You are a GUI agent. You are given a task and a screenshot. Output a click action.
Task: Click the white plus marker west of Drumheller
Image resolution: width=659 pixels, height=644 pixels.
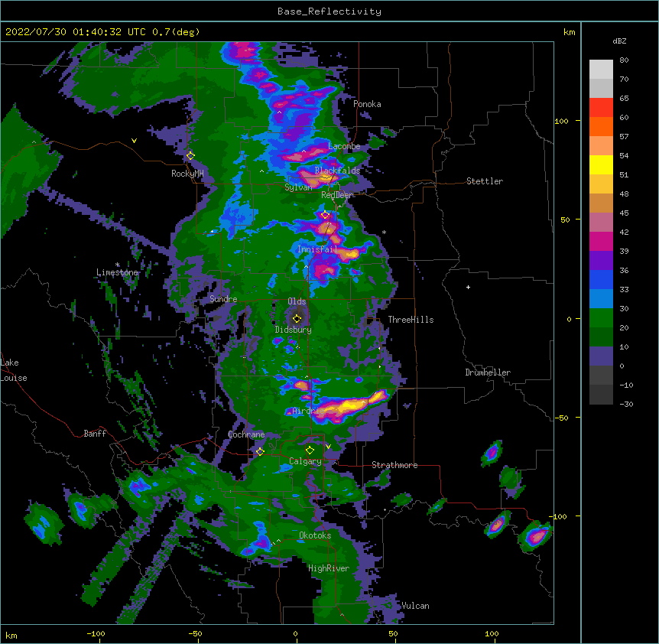tap(468, 287)
